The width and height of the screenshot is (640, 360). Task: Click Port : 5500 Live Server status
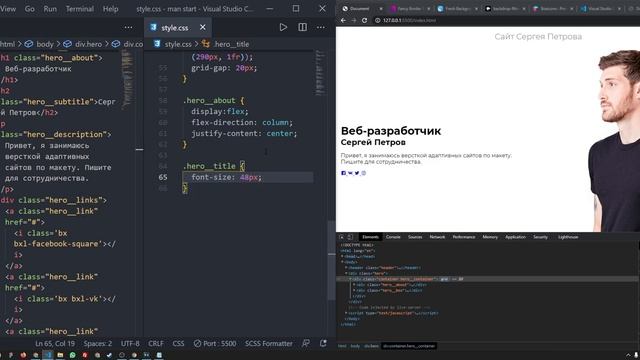coord(215,344)
